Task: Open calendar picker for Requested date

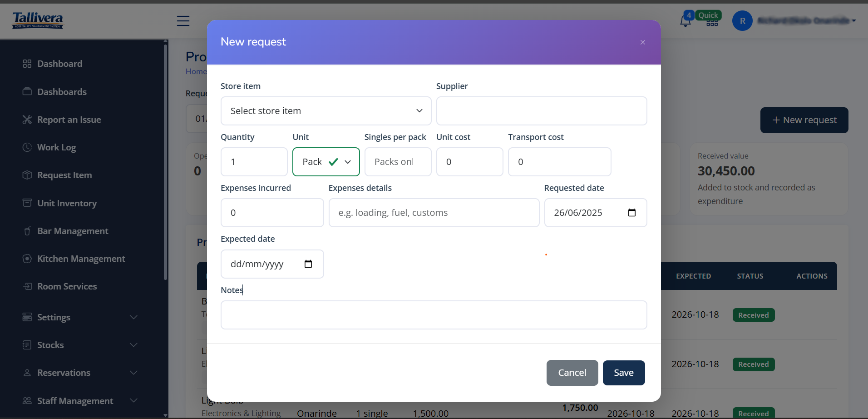Action: click(x=631, y=213)
